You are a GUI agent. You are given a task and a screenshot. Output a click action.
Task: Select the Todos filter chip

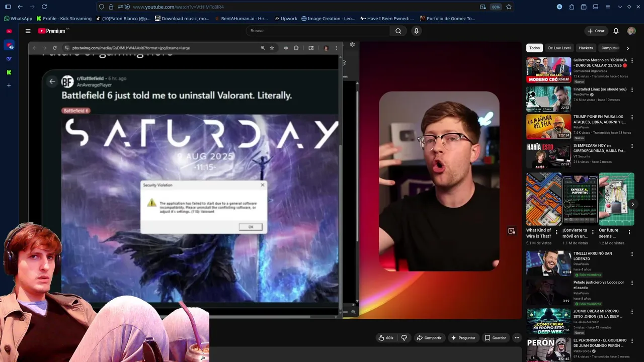(534, 48)
